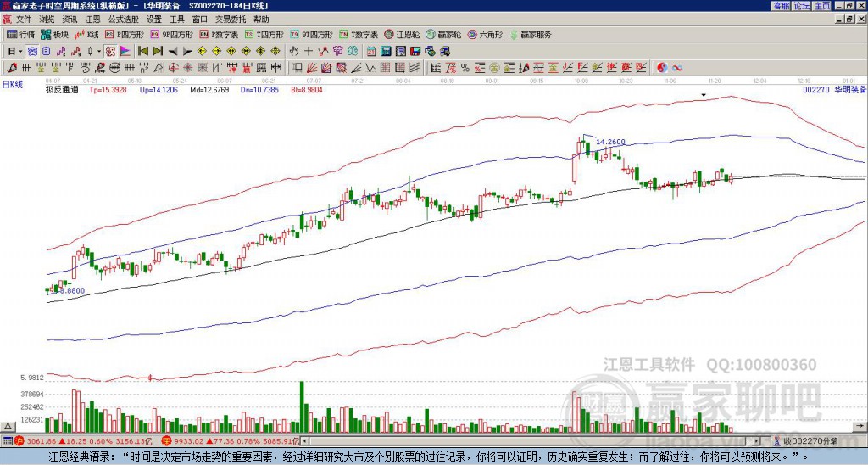
Task: Click the 主页 button in title bar
Action: (822, 5)
